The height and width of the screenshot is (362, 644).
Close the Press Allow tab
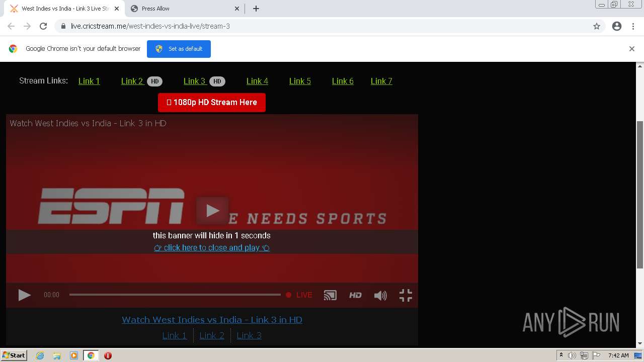[x=237, y=9]
